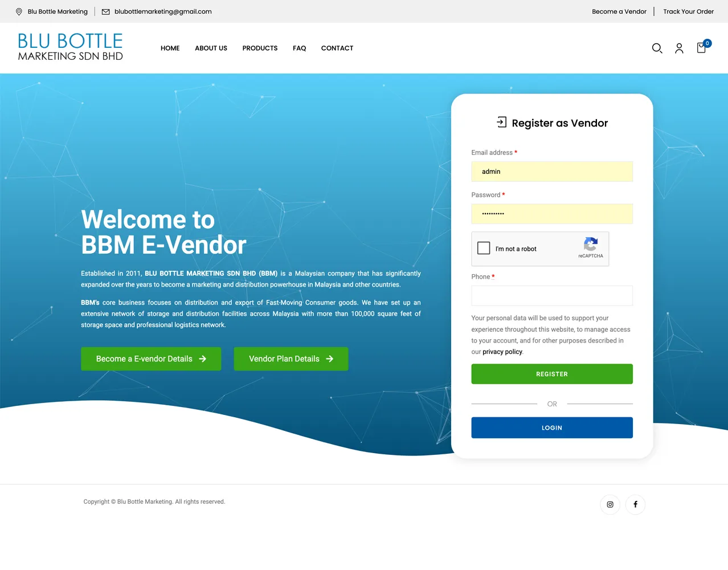728x570 pixels.
Task: Click the blue Login button
Action: [552, 427]
